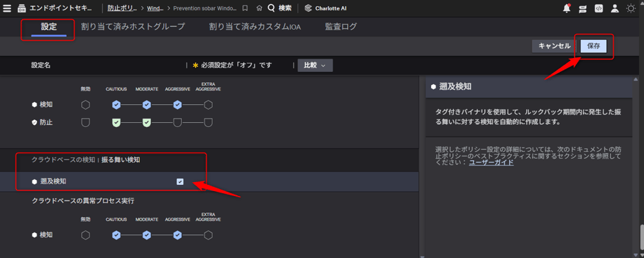Expand the 比較 dropdown
The width and height of the screenshot is (644, 258).
[x=315, y=65]
